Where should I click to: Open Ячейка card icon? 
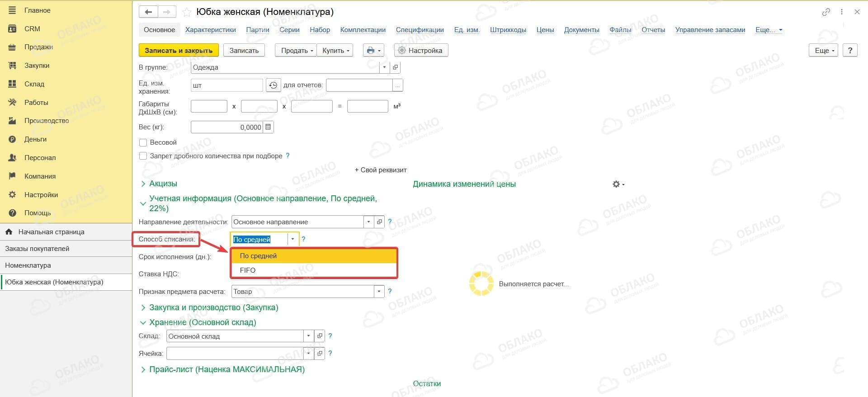tap(320, 353)
